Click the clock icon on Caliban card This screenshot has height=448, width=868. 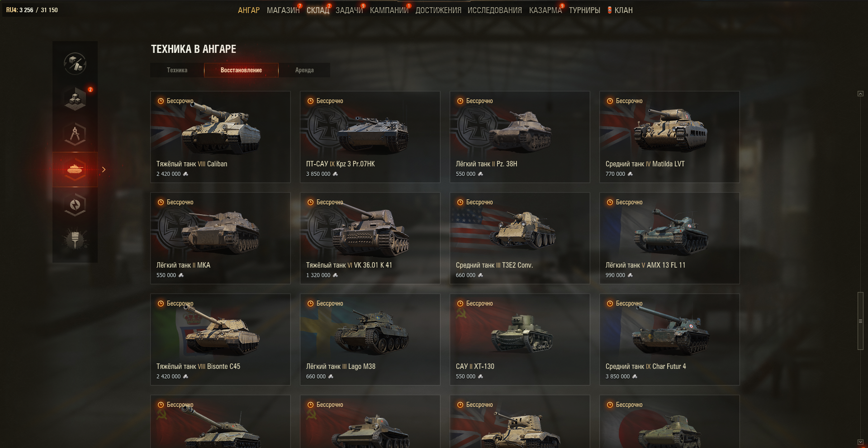161,101
